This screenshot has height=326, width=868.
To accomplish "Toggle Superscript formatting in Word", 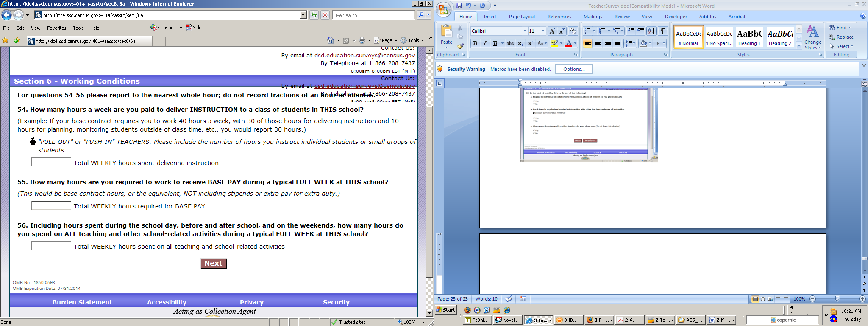I will coord(530,43).
